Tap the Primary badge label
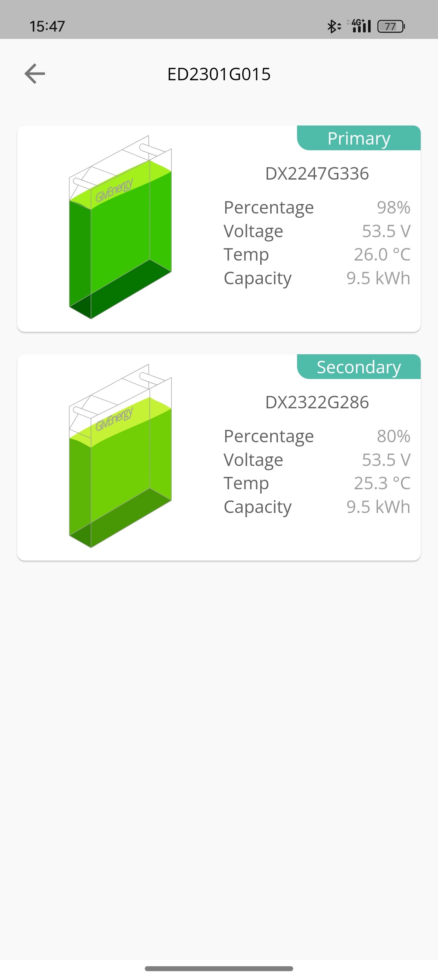Image resolution: width=438 pixels, height=980 pixels. [359, 138]
